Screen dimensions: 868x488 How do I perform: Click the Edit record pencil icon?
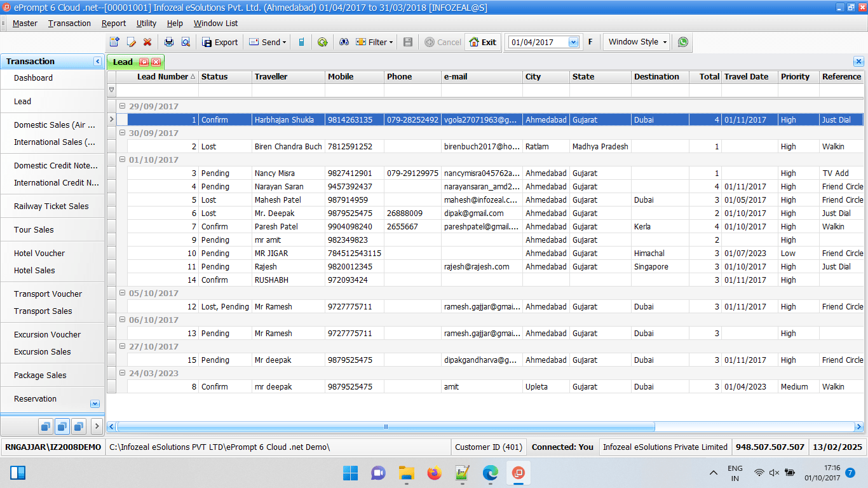132,42
